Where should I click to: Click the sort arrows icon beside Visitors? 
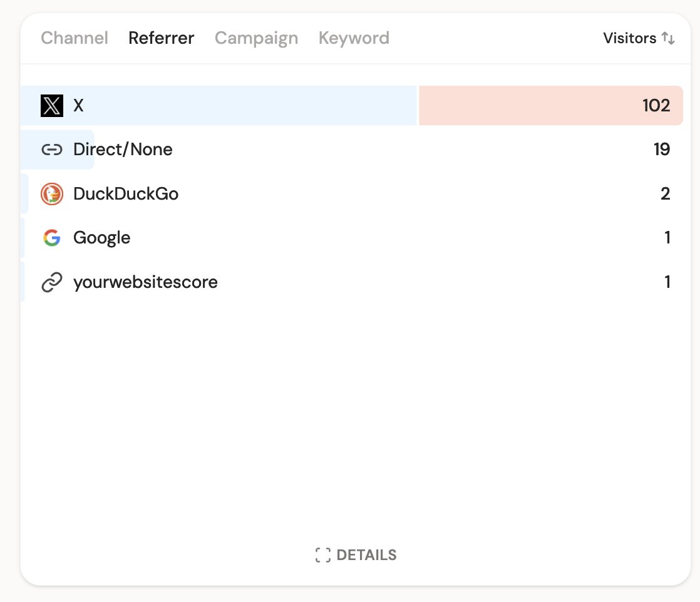pyautogui.click(x=669, y=38)
